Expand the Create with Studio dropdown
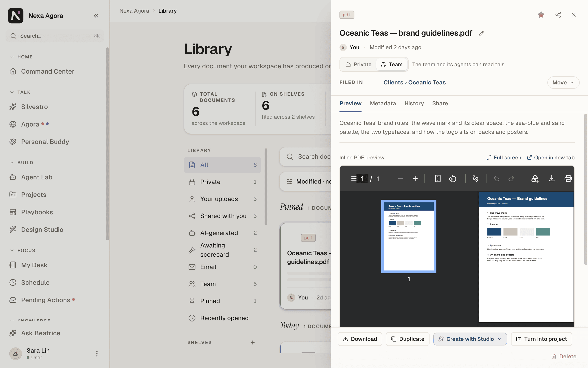The image size is (588, 368). point(470,339)
